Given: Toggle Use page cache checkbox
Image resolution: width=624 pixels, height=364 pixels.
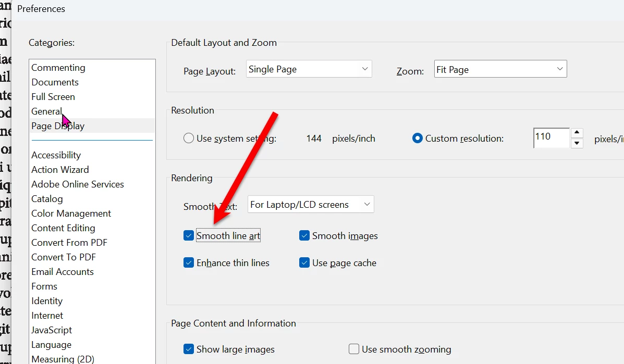Looking at the screenshot, I should 304,262.
